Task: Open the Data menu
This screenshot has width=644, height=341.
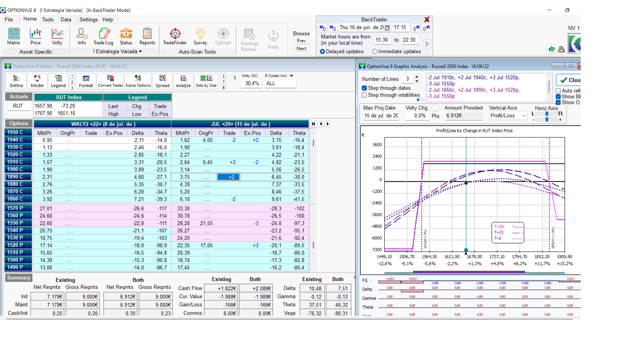Action: click(66, 19)
